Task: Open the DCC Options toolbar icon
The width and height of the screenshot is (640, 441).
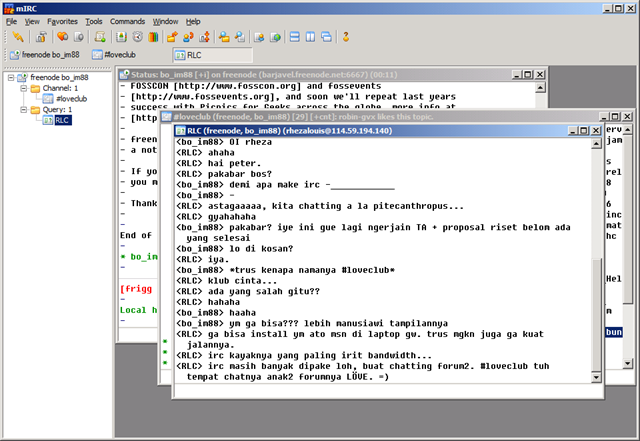Action: pos(204,37)
